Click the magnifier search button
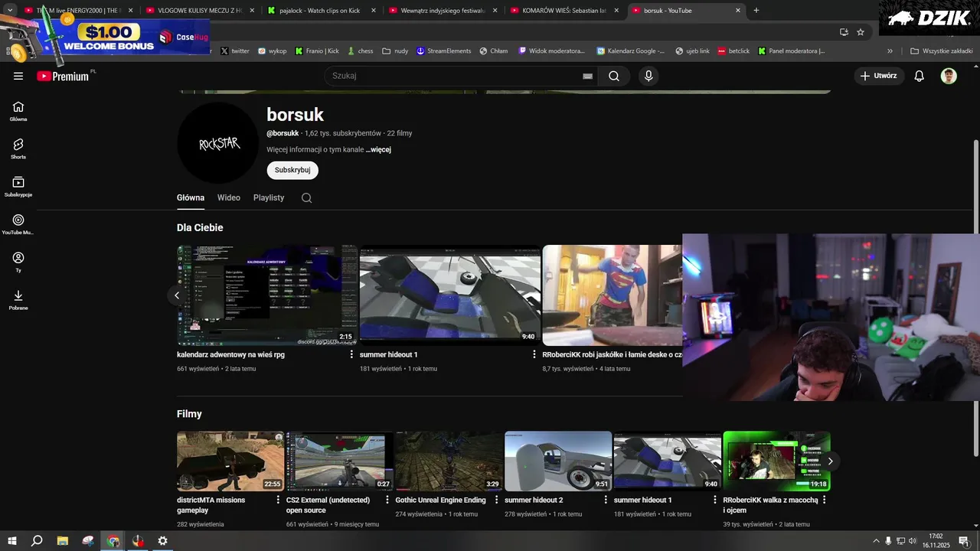This screenshot has width=980, height=551. point(614,76)
